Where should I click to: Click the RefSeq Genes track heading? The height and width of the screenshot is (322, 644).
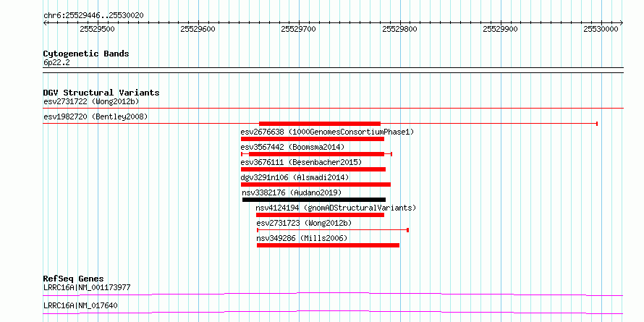(x=74, y=279)
